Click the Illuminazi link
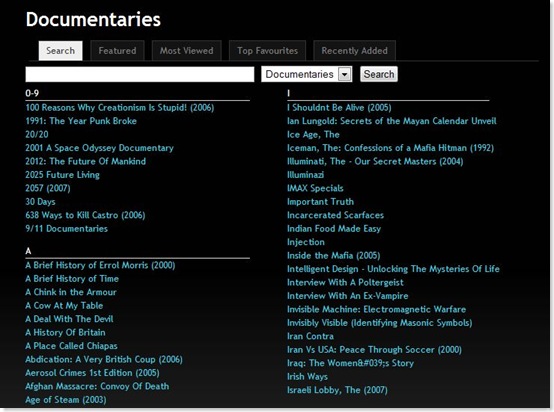 306,175
